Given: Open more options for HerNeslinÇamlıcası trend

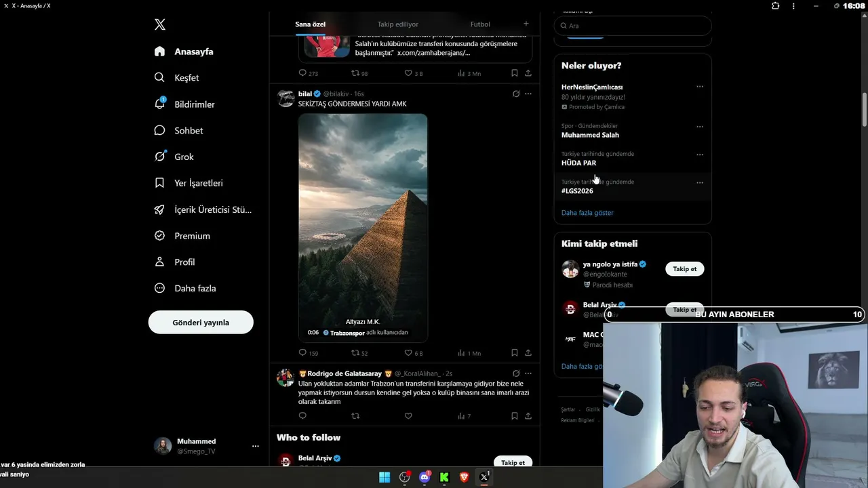Looking at the screenshot, I should point(700,87).
